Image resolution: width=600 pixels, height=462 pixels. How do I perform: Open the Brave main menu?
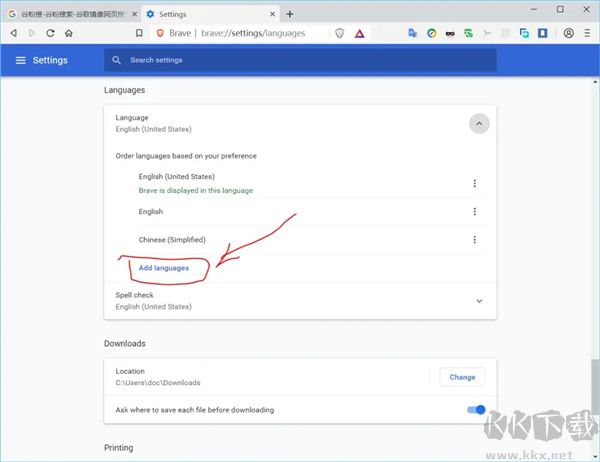point(587,33)
